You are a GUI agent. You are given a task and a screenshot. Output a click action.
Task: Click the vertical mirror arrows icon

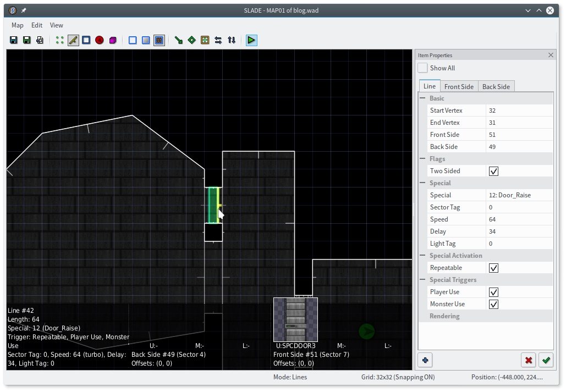232,40
